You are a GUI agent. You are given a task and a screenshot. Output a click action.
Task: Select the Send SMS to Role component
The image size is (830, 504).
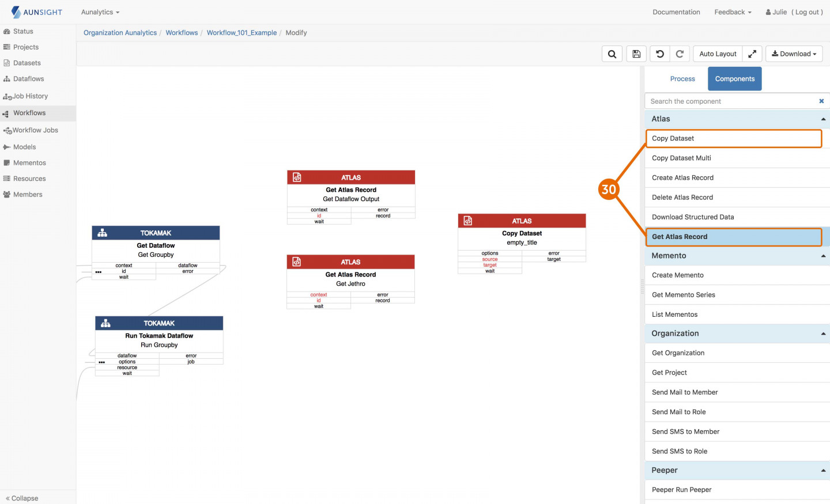coord(737,452)
